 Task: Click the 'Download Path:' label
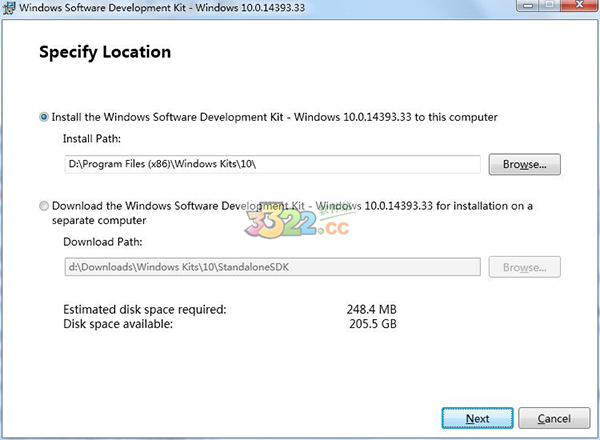[103, 242]
